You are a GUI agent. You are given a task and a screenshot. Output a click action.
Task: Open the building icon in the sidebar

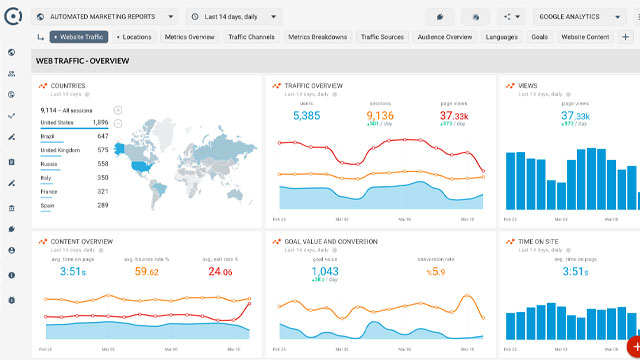11,208
